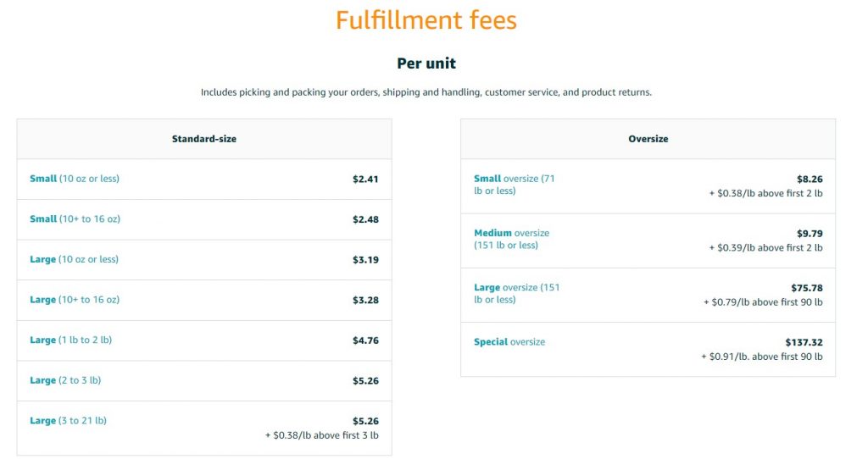Select the Large oversize link

[x=516, y=294]
